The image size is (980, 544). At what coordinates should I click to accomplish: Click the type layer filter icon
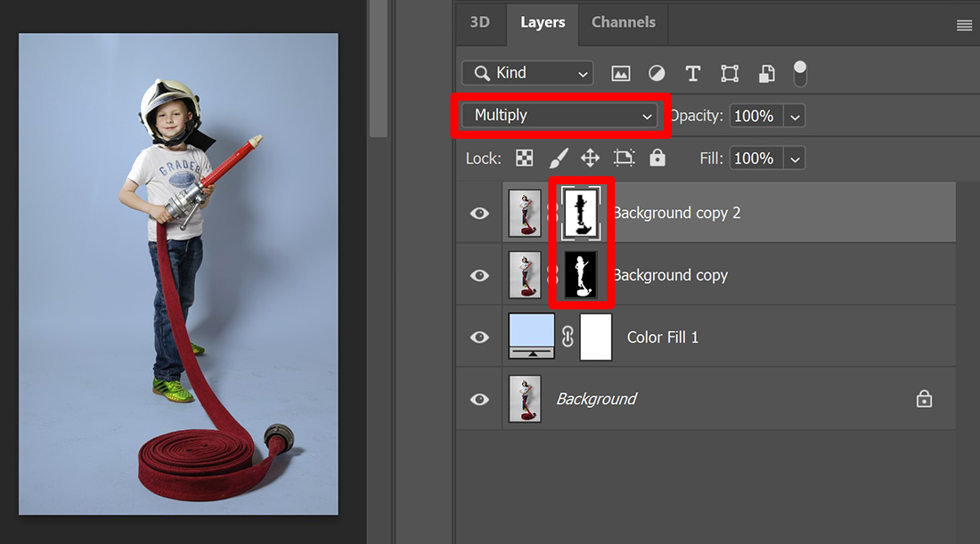point(693,73)
